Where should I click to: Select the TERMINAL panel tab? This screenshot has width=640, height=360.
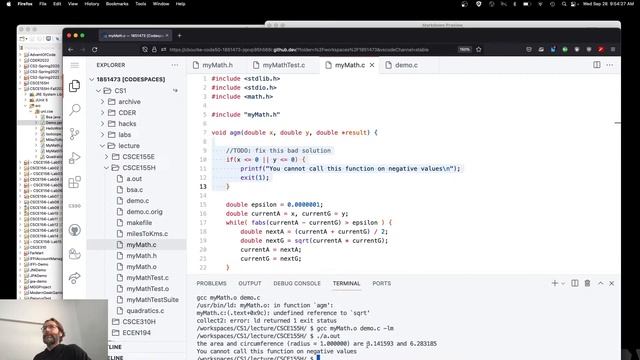click(347, 283)
